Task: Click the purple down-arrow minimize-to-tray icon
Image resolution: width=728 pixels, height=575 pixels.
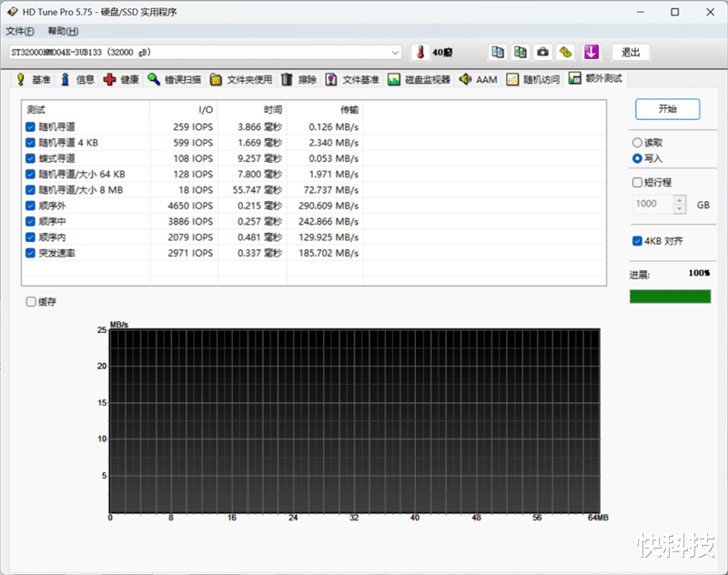Action: [591, 52]
